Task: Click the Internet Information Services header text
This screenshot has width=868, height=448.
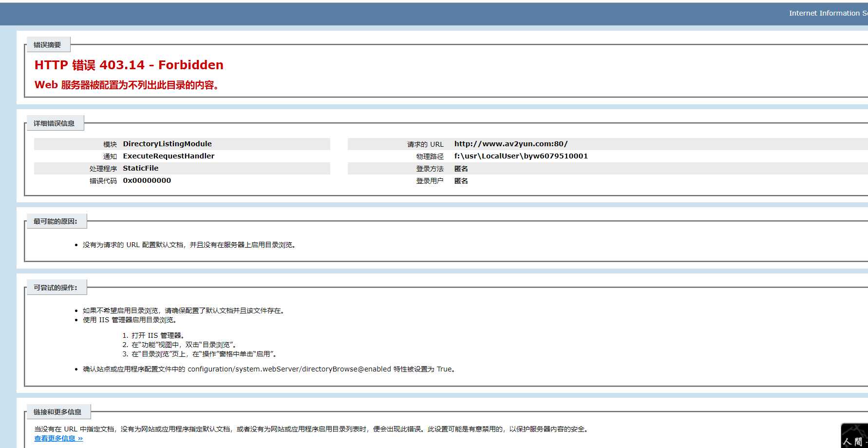Action: coord(828,13)
